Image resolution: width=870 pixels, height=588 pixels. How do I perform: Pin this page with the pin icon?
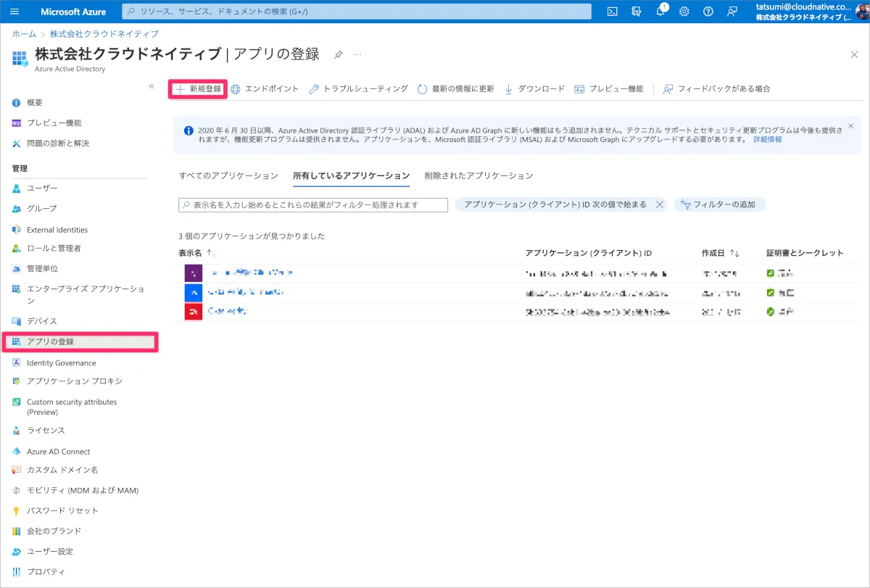338,55
